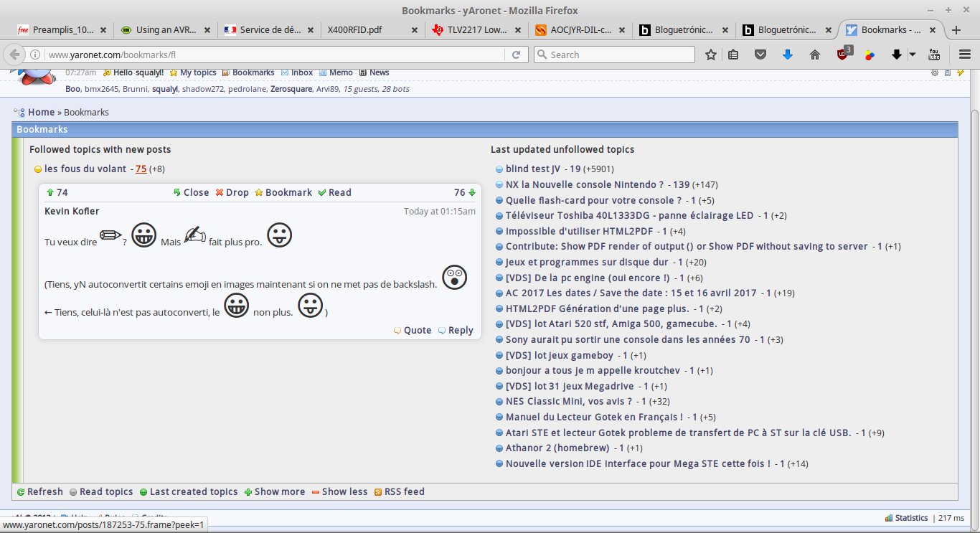The image size is (980, 533).
Task: Click the YouTube downloader toolbar icon
Action: [x=934, y=55]
